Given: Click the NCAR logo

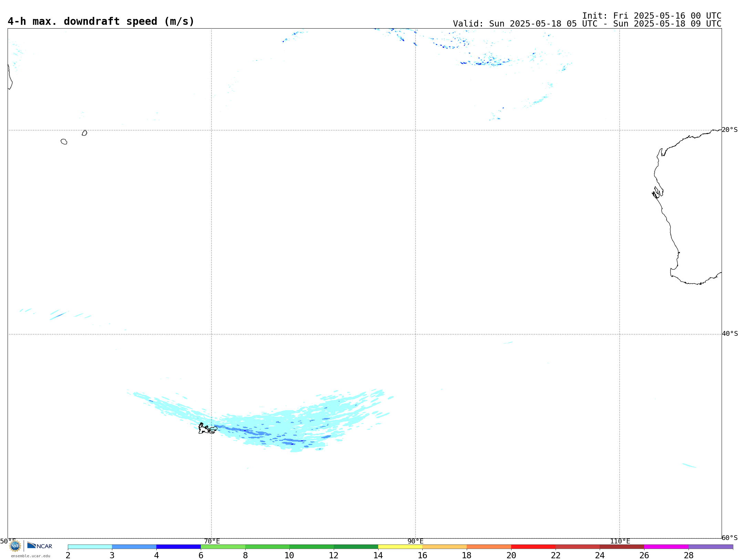Looking at the screenshot, I should tap(40, 546).
